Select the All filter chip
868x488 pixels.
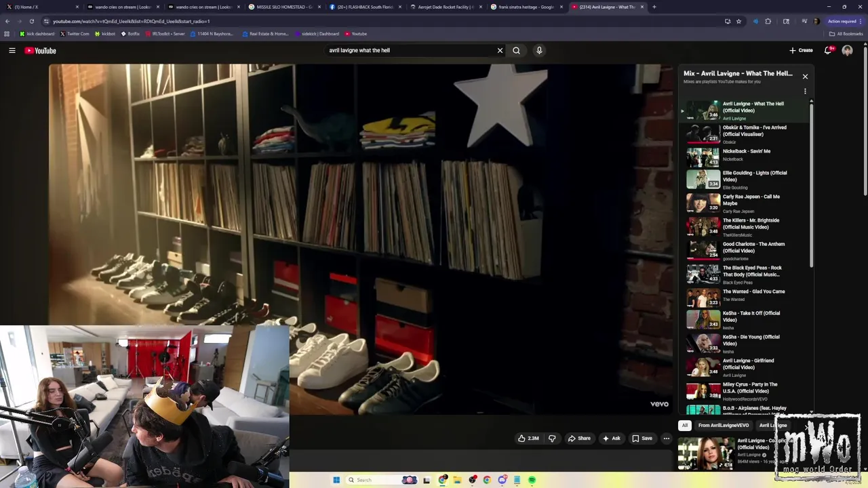pos(685,426)
